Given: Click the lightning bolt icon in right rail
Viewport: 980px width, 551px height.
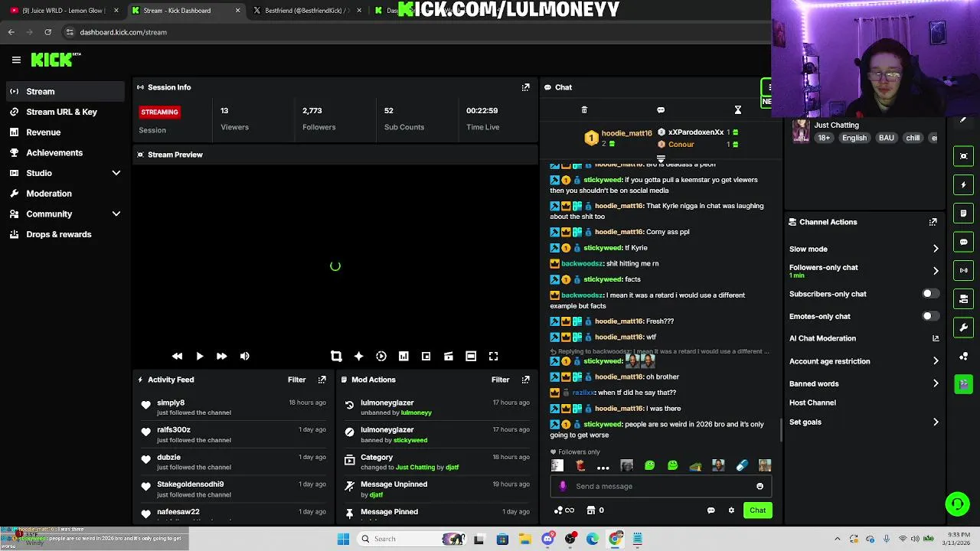Looking at the screenshot, I should [x=963, y=184].
